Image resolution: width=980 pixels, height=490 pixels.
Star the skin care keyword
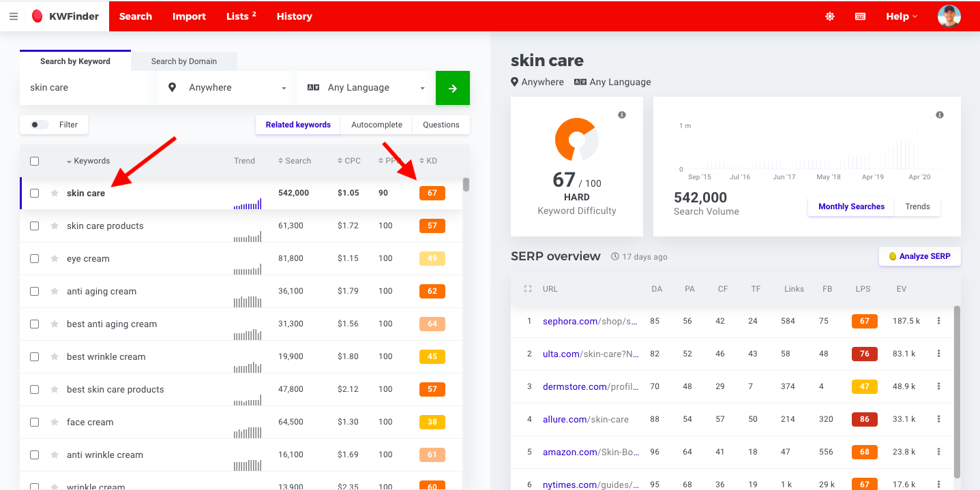55,193
